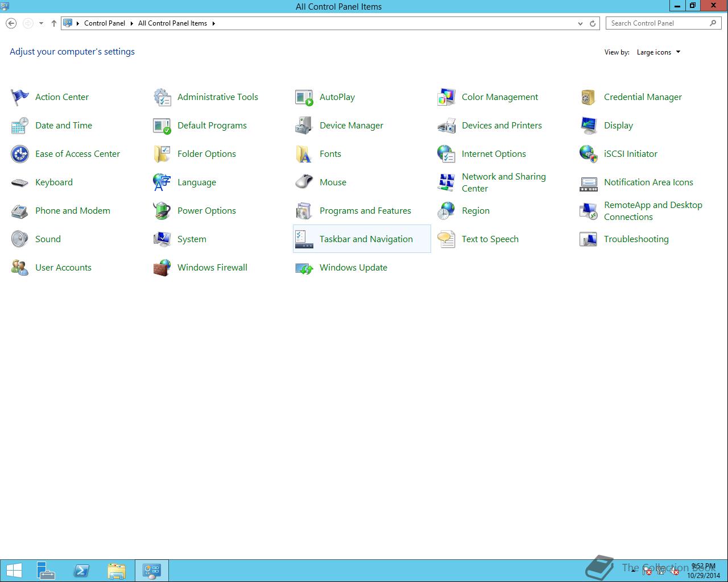Expand the root breadcrumb arrow before Control Panel
The image size is (728, 582).
tap(78, 23)
